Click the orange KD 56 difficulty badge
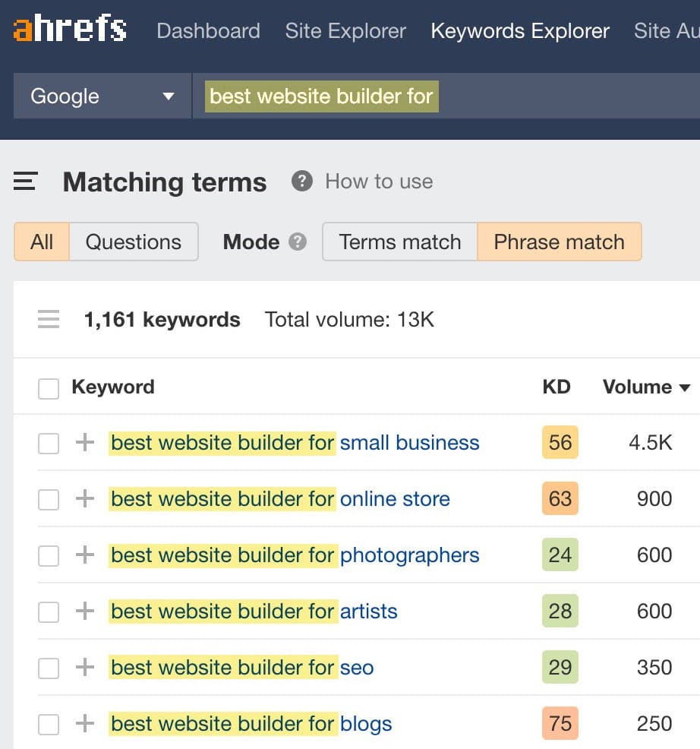The width and height of the screenshot is (700, 749). 559,443
